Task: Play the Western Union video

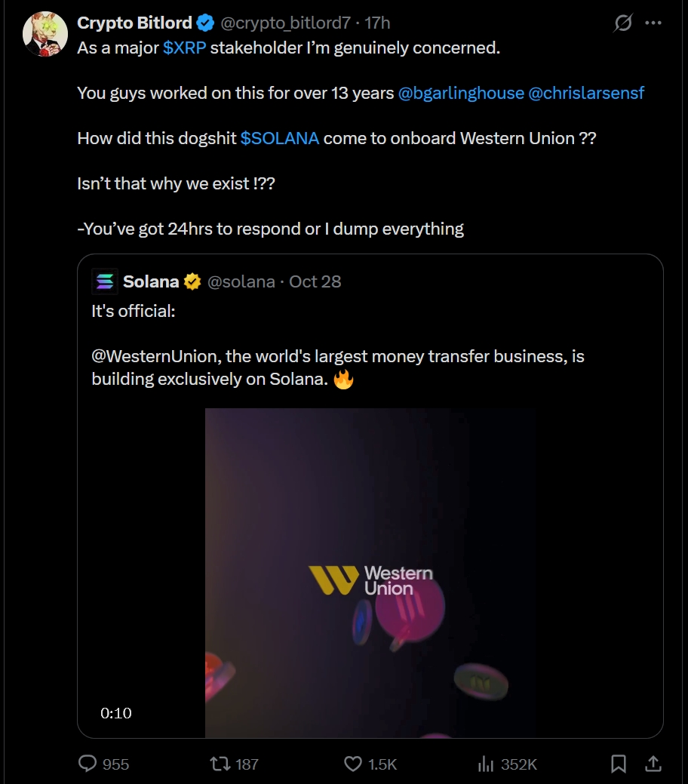Action: point(370,573)
